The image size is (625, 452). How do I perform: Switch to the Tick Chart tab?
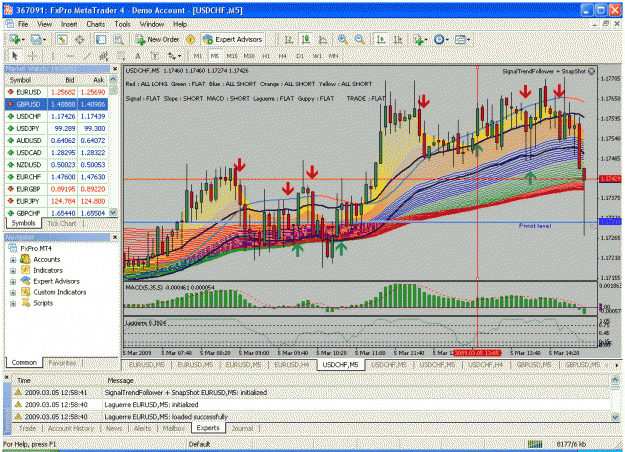coord(62,223)
